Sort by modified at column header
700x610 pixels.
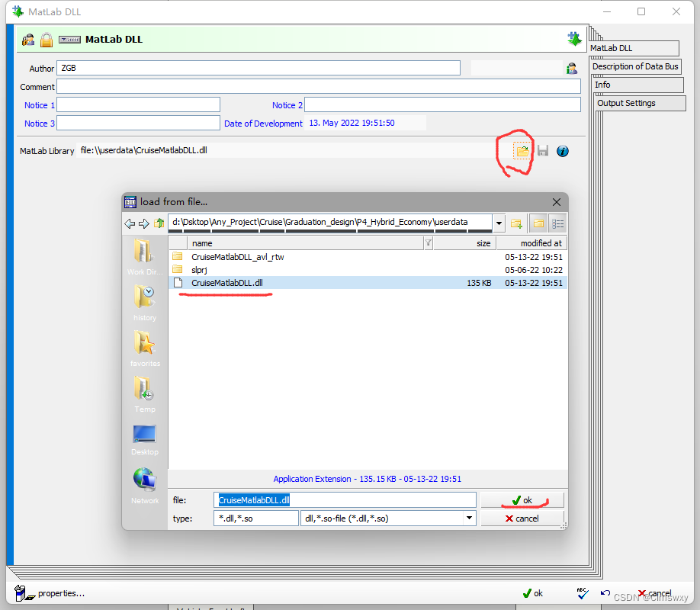(531, 243)
